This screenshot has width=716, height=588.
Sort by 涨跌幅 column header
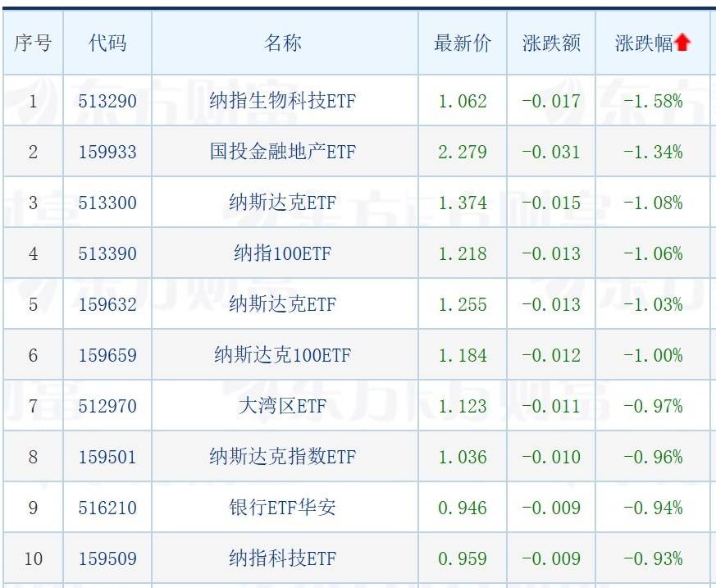click(644, 43)
